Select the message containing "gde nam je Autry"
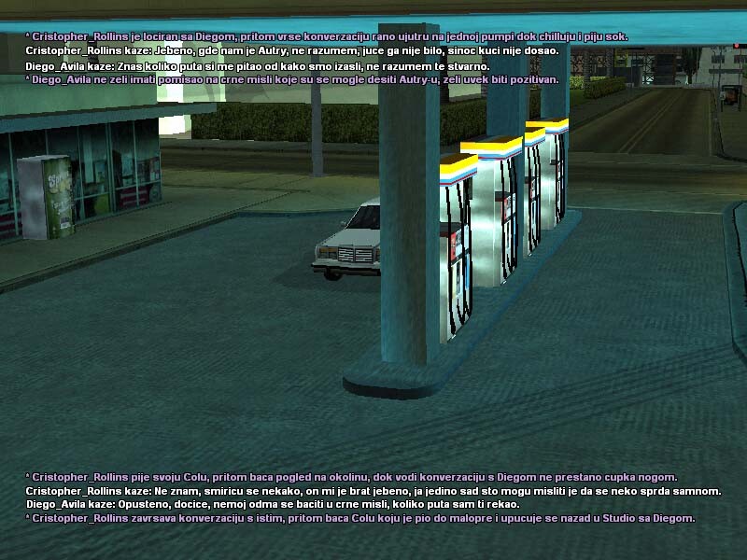747x560 pixels. (x=292, y=50)
